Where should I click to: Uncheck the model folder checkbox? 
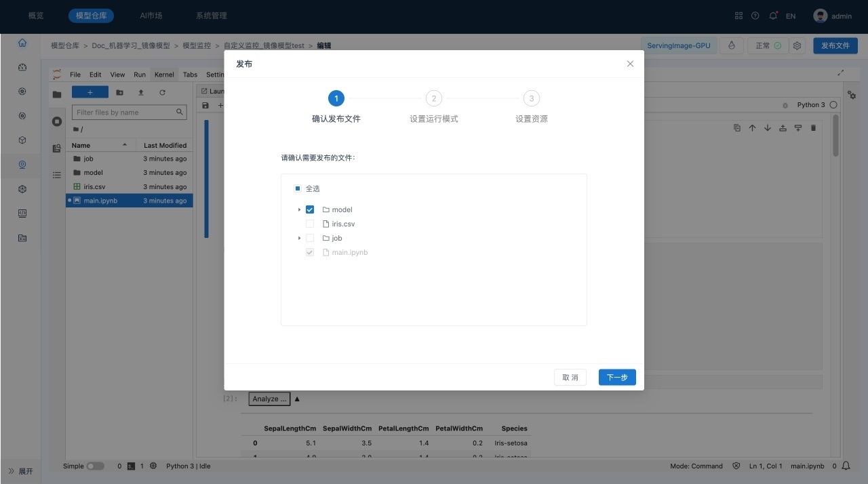pyautogui.click(x=310, y=210)
